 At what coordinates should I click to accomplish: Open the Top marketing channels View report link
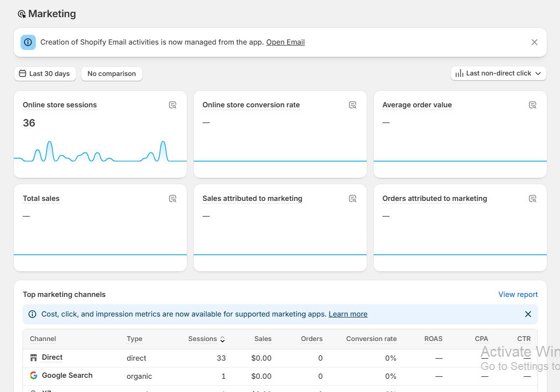tap(518, 294)
